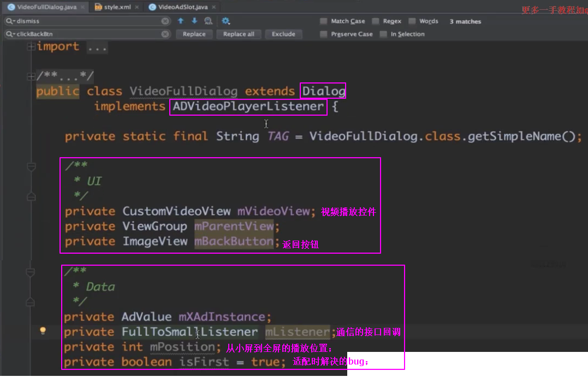Viewport: 588px width, 377px height.
Task: Check the In Selection option
Action: (383, 34)
